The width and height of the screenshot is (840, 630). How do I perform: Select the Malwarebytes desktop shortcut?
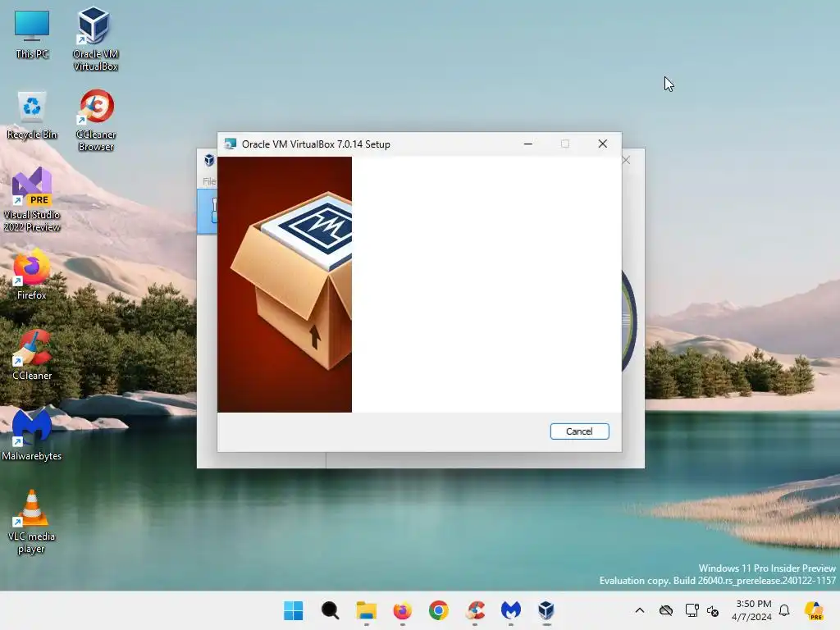(x=32, y=435)
